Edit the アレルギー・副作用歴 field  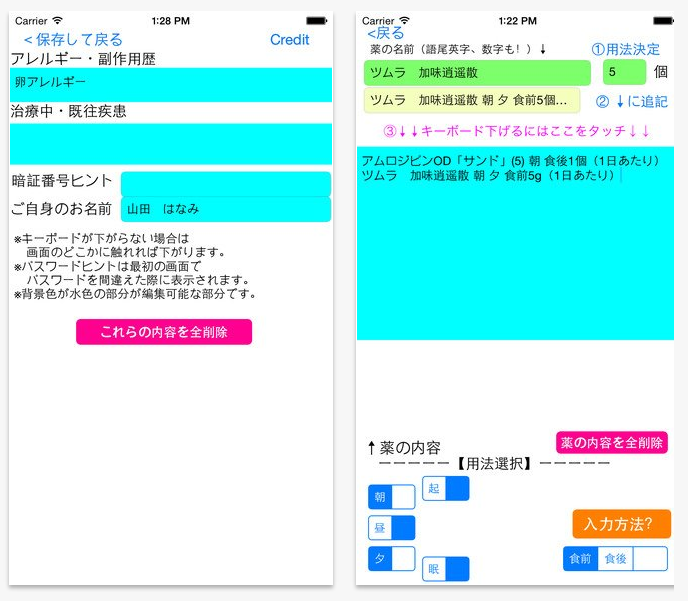coord(171,85)
